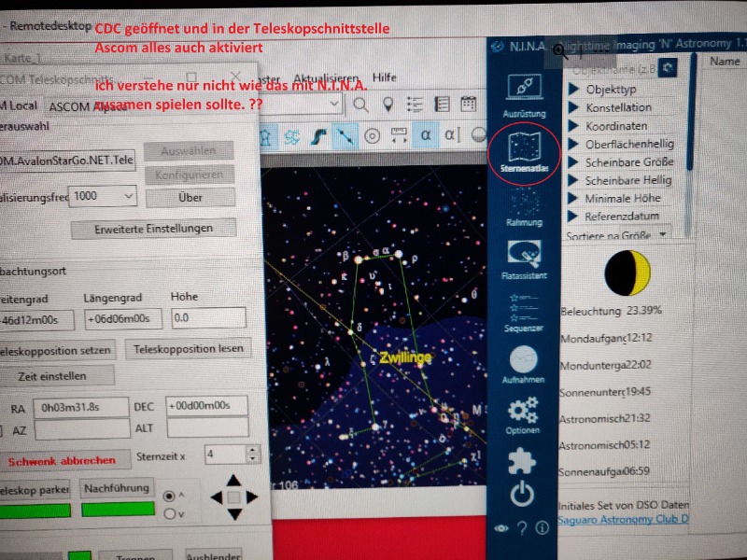Image resolution: width=747 pixels, height=560 pixels.
Task: Open the Saguaro Astronomy Club link
Action: click(623, 520)
